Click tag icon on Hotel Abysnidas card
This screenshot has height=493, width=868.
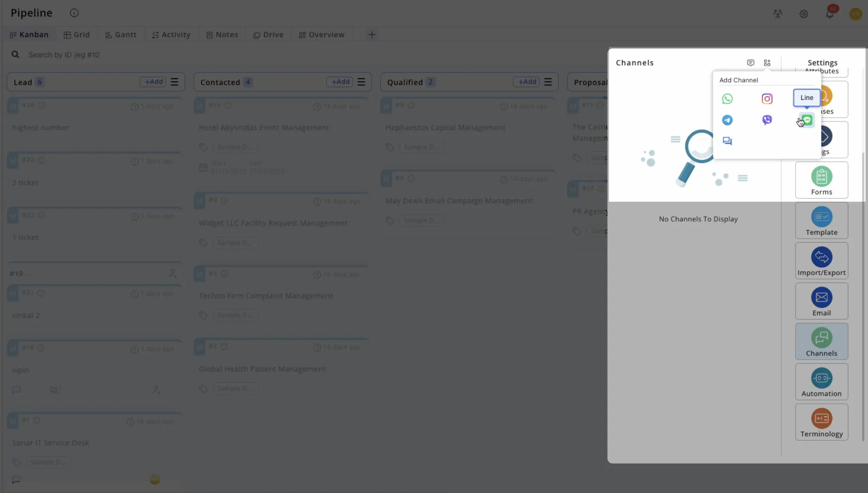coord(203,147)
